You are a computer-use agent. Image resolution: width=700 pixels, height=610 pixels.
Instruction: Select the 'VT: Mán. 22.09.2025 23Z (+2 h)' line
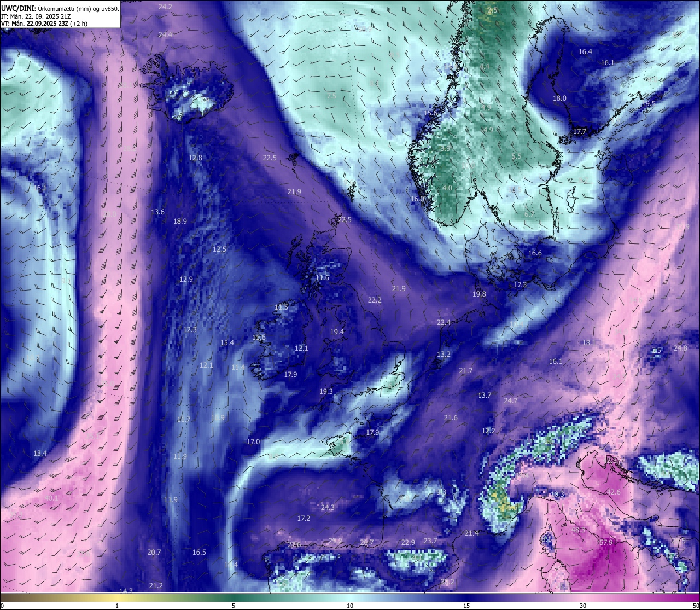[44, 24]
